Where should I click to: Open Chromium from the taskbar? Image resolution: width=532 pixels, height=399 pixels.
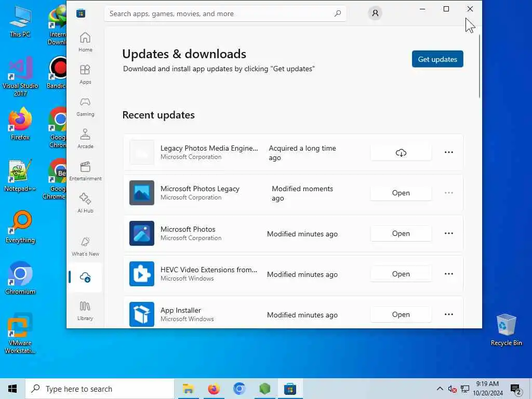click(x=239, y=389)
